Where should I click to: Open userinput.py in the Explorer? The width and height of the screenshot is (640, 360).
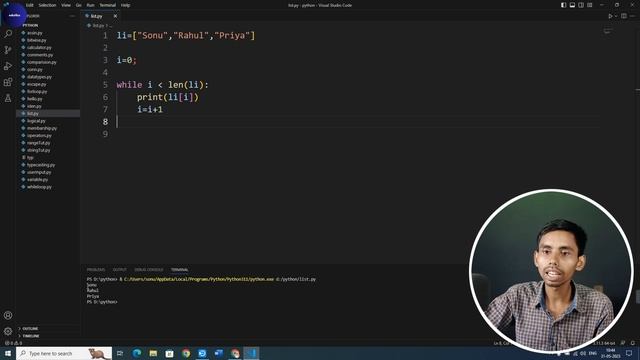(39, 172)
